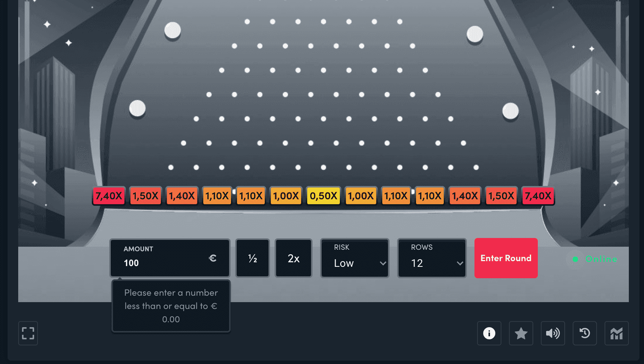Image resolution: width=644 pixels, height=364 pixels.
Task: Click the Rows dropdown chevron arrow
Action: point(460,263)
